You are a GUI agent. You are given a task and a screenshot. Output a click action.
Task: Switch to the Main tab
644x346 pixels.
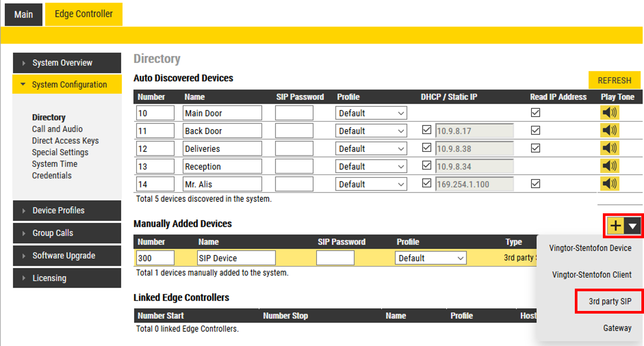pos(24,14)
